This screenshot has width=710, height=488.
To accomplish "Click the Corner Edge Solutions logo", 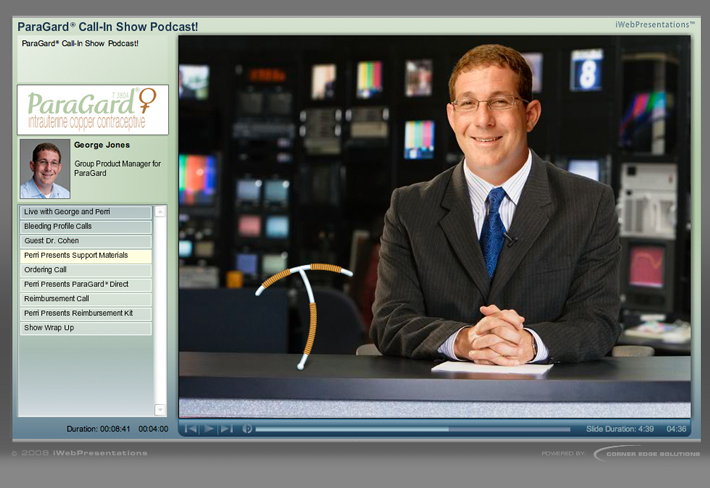I will point(647,453).
